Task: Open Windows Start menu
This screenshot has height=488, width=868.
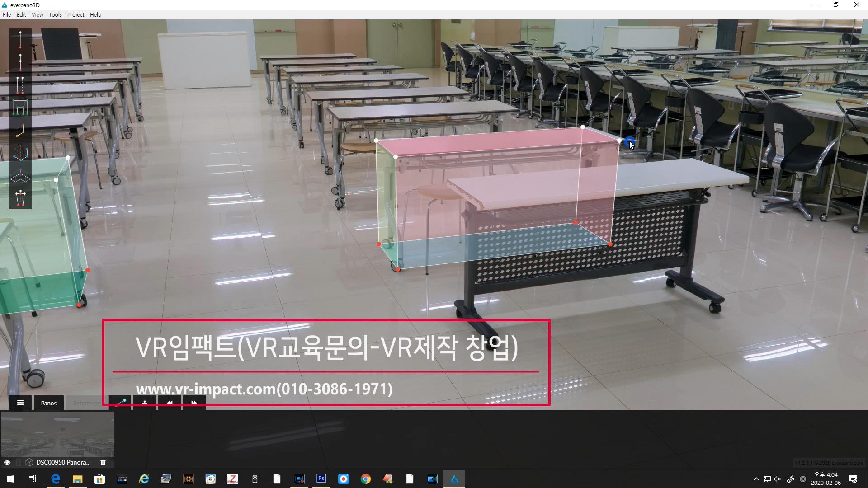Action: 11,479
